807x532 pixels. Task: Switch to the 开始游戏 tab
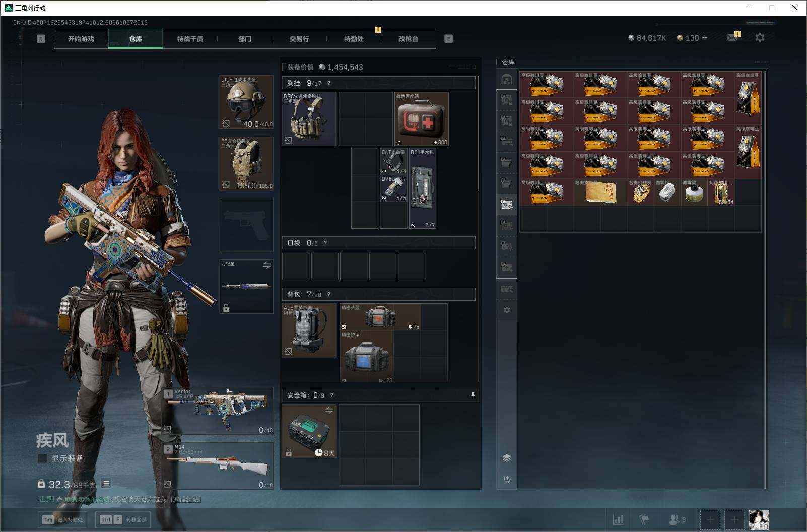81,39
